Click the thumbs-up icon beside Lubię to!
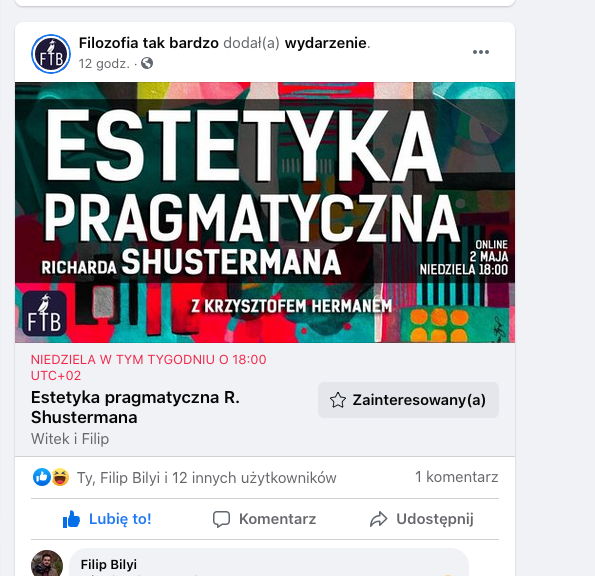 (x=71, y=519)
